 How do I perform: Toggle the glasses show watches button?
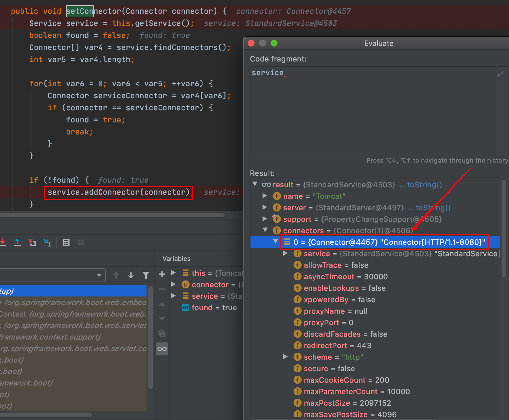(162, 349)
